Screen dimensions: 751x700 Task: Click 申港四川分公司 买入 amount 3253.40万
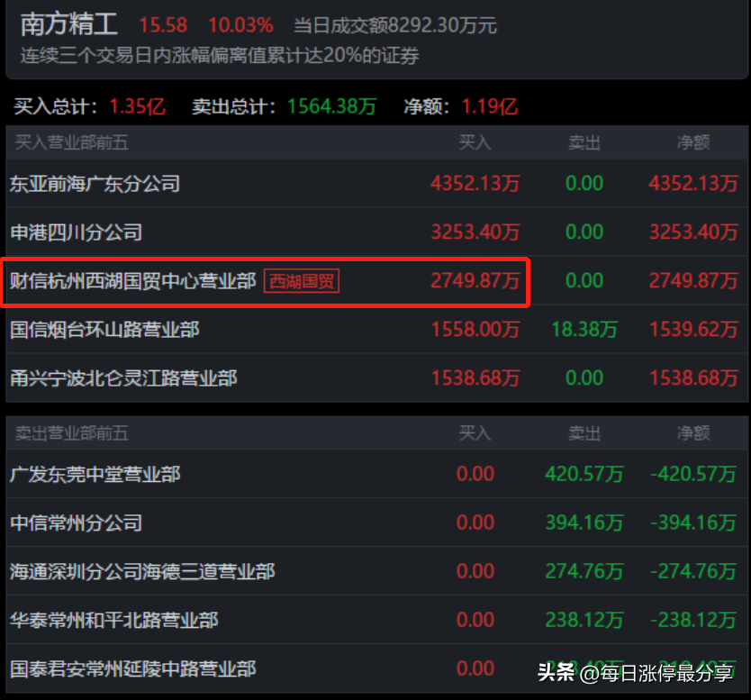point(475,232)
